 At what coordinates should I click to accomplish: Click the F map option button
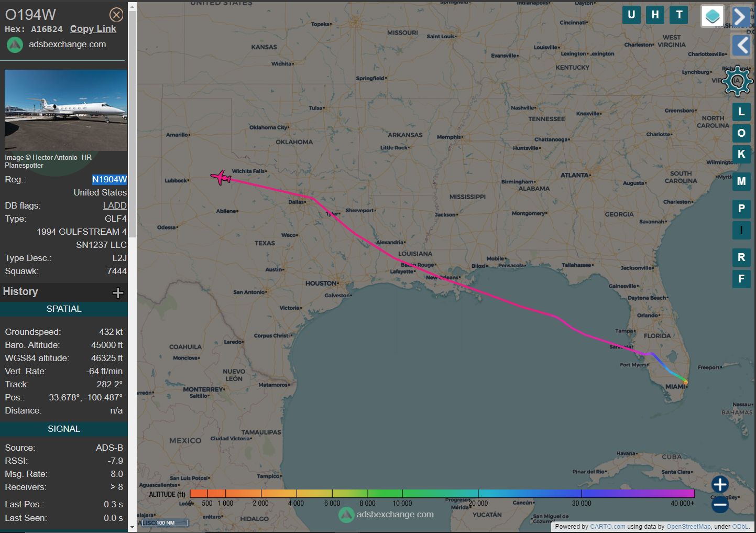pos(741,279)
